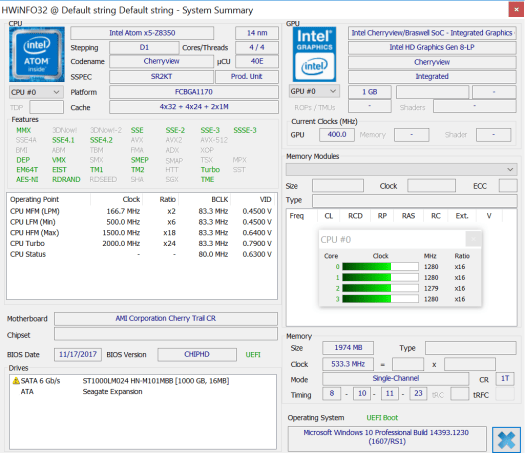The image size is (525, 453).
Task: Click the VMX feature flag
Action: point(59,160)
